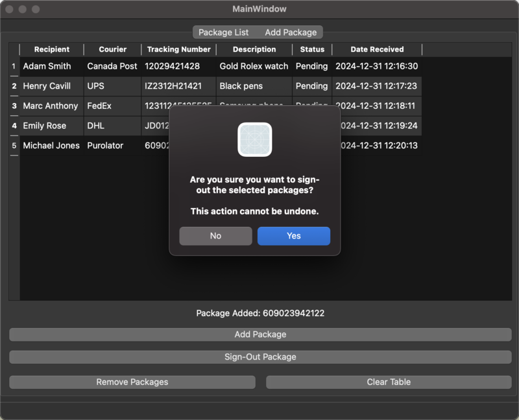Click the Sign-Out Package button
519x420 pixels.
click(260, 357)
